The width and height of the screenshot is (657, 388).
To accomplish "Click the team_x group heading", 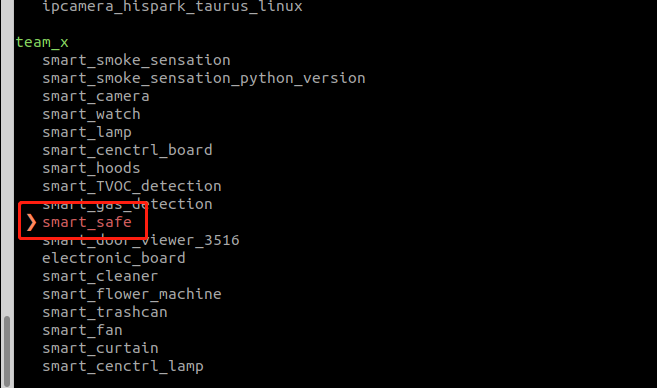I will (42, 42).
